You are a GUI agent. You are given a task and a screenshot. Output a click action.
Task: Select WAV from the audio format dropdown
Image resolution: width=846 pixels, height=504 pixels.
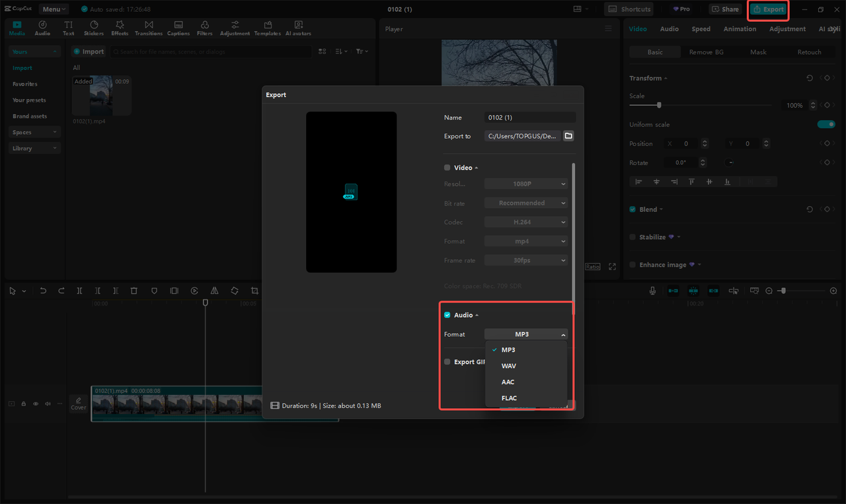(508, 365)
